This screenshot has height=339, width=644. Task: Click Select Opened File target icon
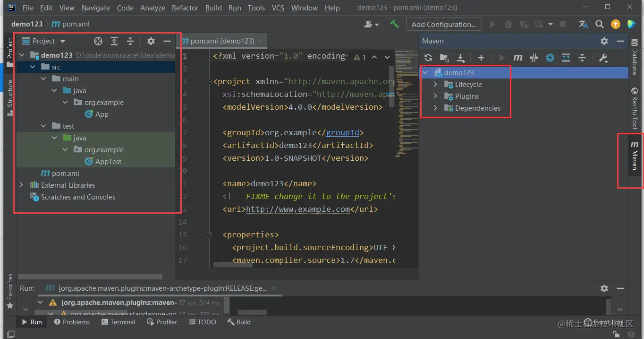click(98, 41)
